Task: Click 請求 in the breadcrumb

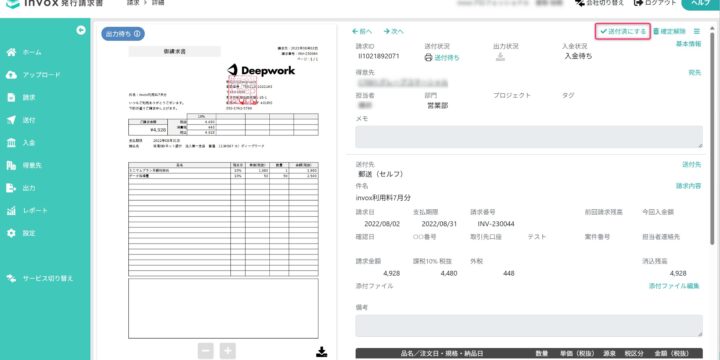Action: pyautogui.click(x=133, y=3)
